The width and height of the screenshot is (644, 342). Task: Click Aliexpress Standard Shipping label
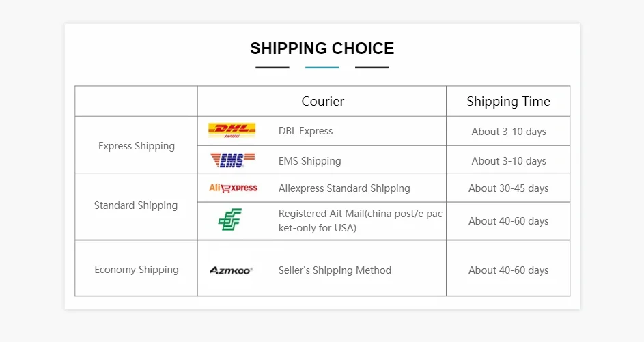pos(344,188)
